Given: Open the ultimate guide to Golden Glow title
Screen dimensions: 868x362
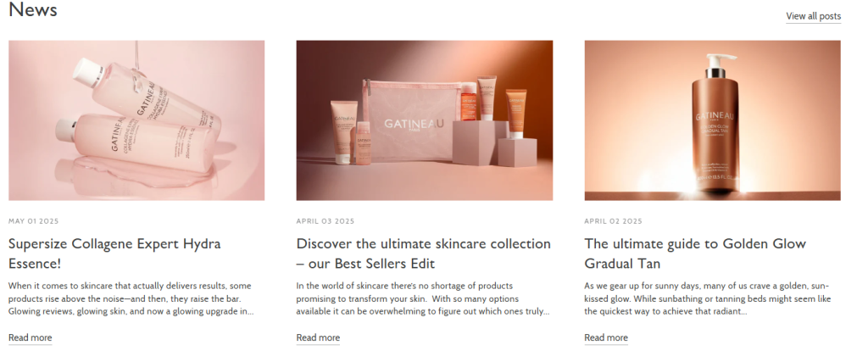Looking at the screenshot, I should [x=695, y=253].
